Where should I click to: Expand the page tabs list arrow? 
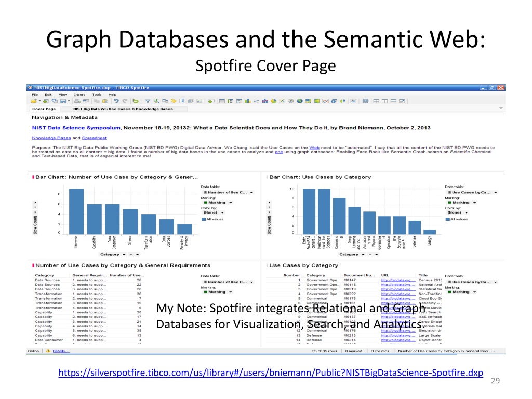pyautogui.click(x=501, y=108)
